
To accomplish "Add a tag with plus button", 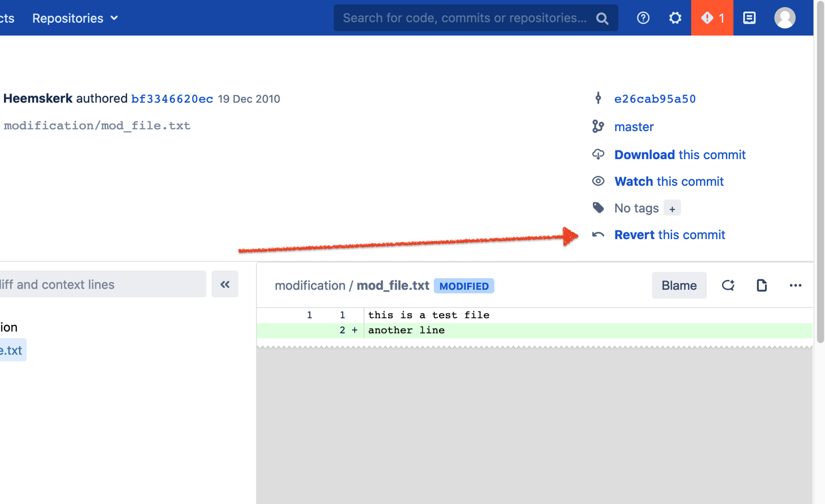I will (x=672, y=208).
